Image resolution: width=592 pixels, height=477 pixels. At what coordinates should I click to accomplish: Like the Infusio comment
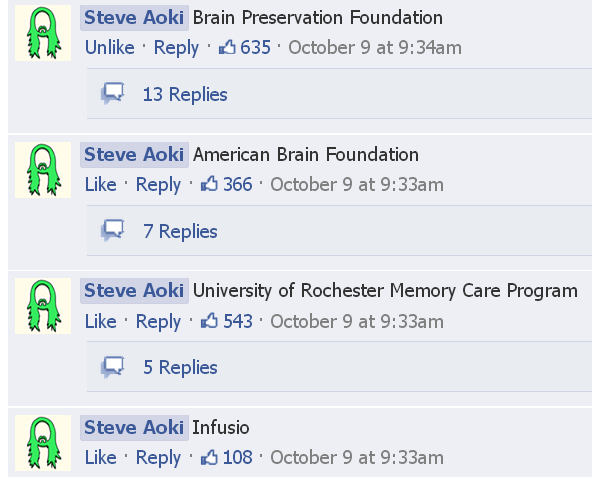tap(100, 458)
